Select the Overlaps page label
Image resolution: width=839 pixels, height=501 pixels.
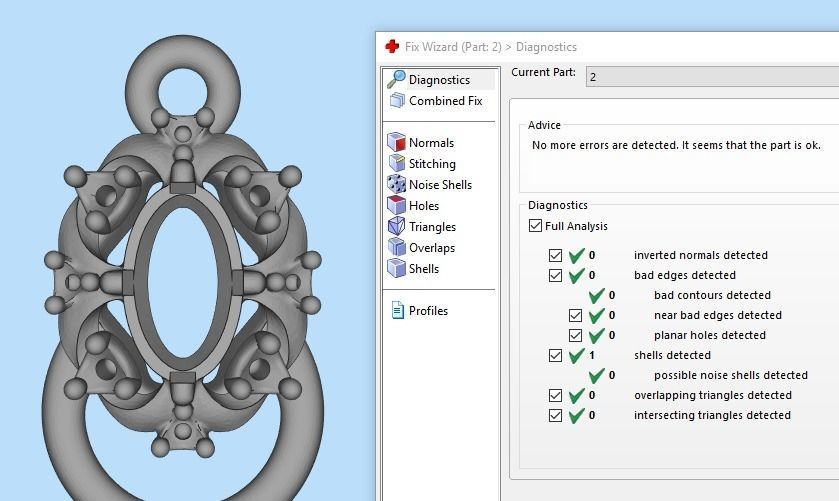(x=432, y=248)
